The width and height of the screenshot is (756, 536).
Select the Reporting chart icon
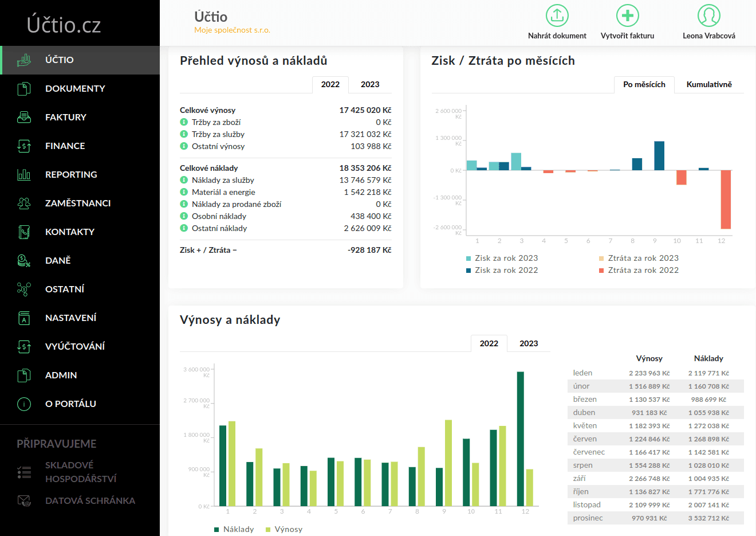pyautogui.click(x=24, y=175)
